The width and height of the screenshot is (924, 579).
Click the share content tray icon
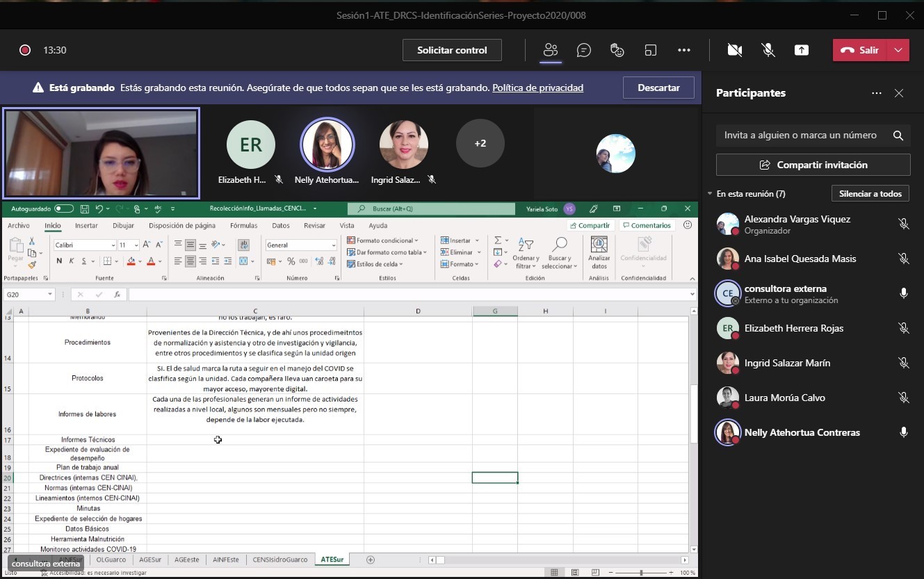tap(802, 50)
